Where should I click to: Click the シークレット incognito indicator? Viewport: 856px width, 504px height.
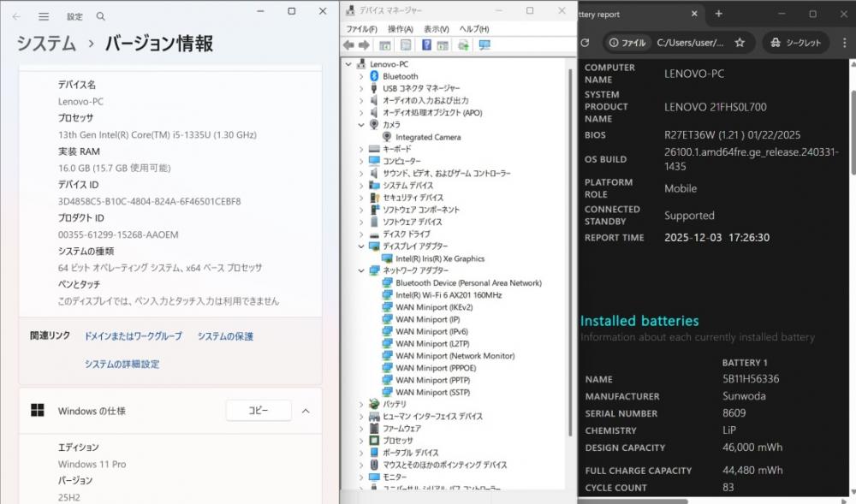pyautogui.click(x=796, y=43)
